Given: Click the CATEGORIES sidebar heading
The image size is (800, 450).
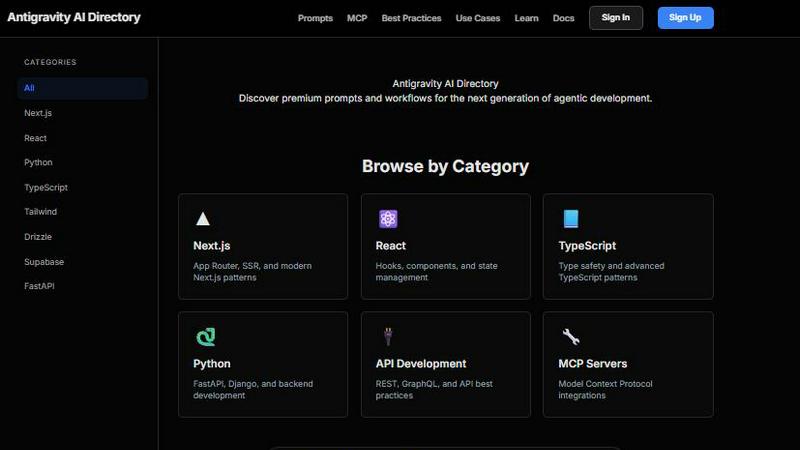Looking at the screenshot, I should [50, 62].
